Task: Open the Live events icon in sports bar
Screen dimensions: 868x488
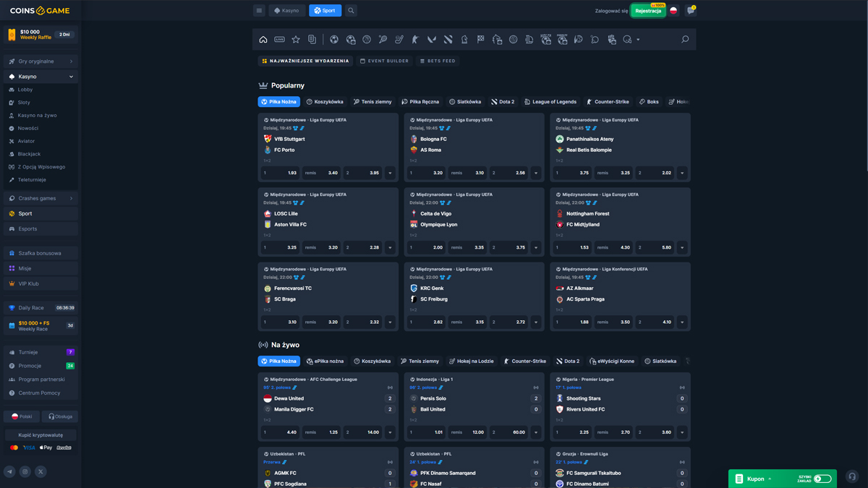Action: (279, 40)
